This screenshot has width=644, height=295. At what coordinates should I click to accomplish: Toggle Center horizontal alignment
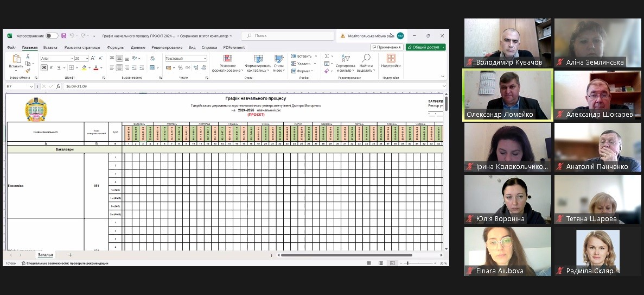point(119,67)
